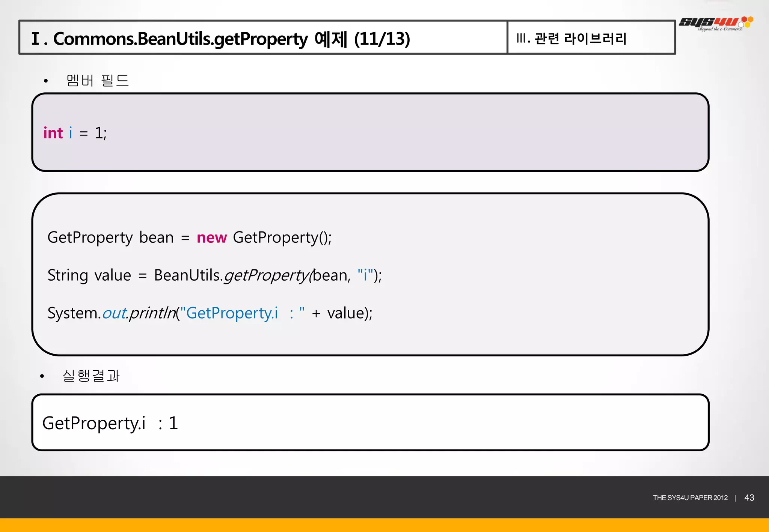
Task: Click the output text 'GetProperty.i : 1'
Action: [x=110, y=423]
